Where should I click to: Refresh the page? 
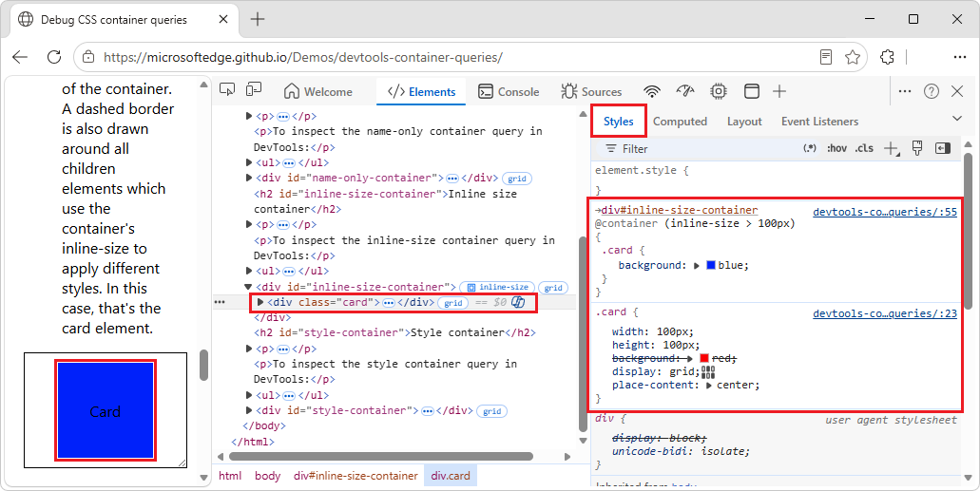(54, 58)
